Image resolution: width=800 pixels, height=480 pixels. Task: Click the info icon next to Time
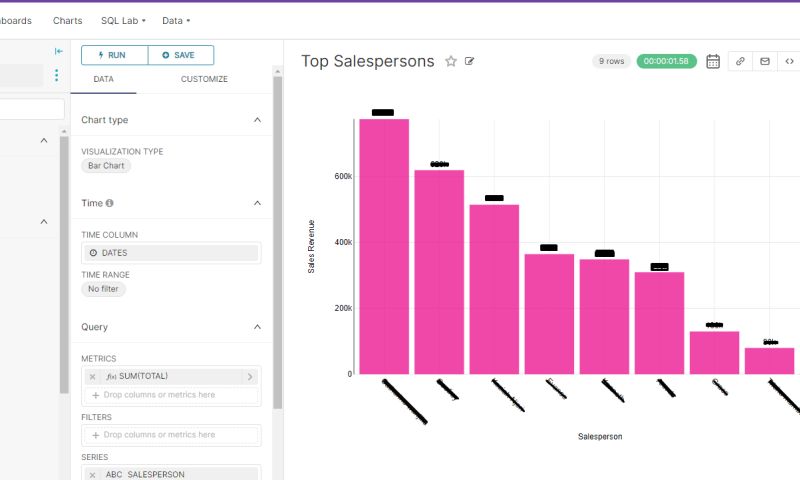110,203
